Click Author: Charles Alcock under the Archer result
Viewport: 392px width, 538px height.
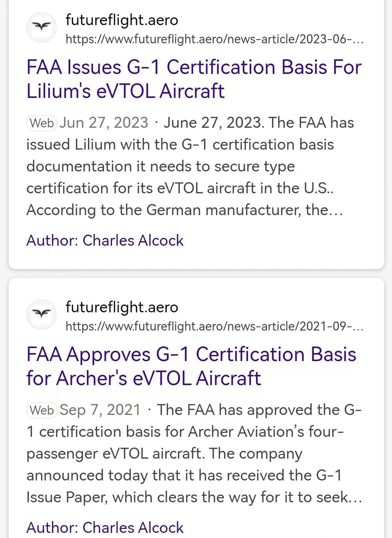click(x=105, y=527)
